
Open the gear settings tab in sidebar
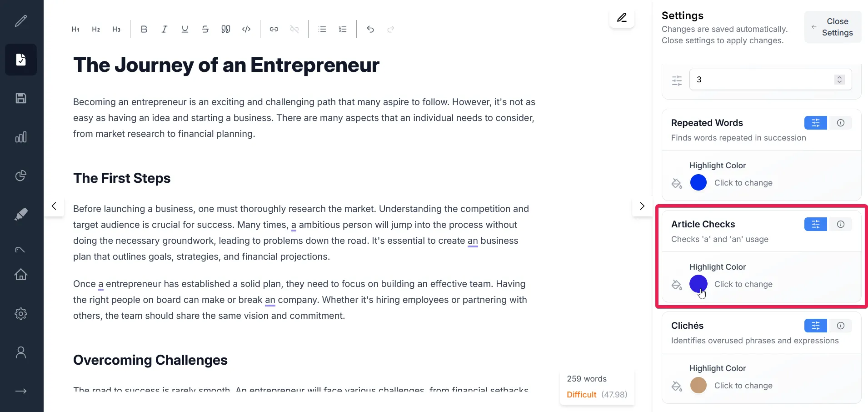pos(21,314)
